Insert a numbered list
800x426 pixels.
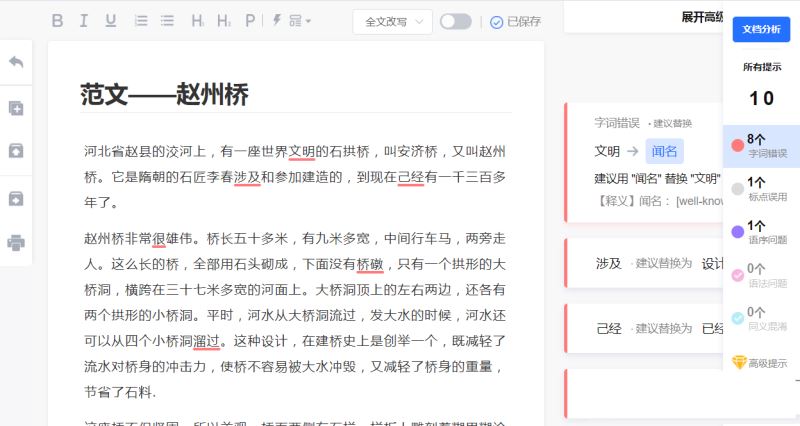click(141, 21)
